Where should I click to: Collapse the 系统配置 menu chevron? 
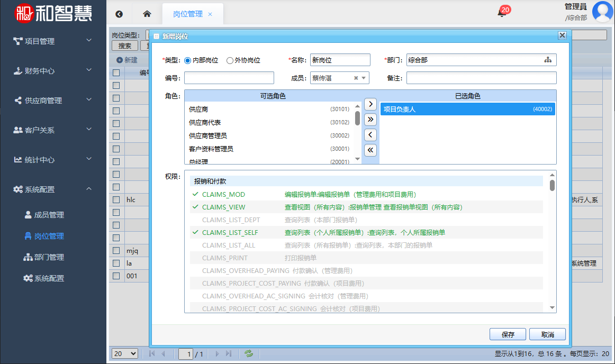[89, 189]
